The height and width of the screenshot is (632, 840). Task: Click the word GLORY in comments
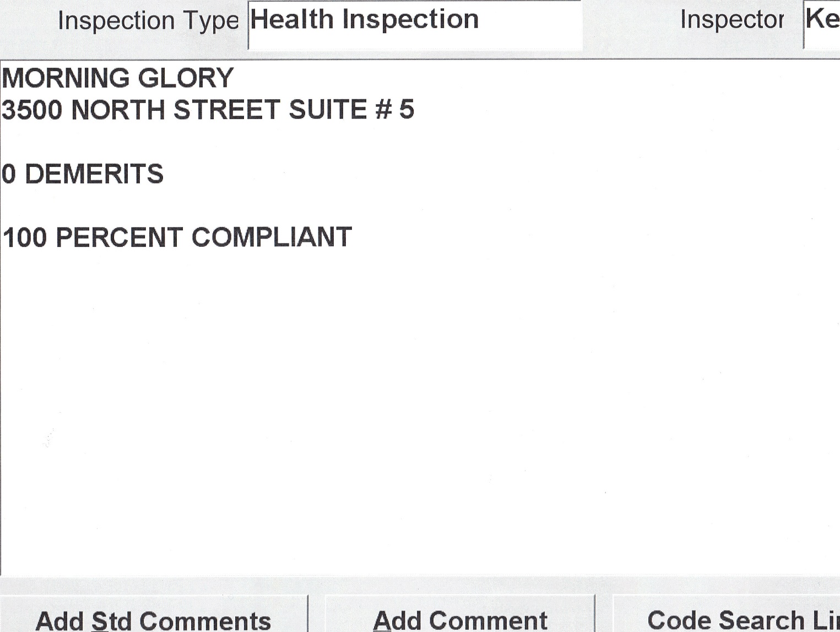pos(186,78)
